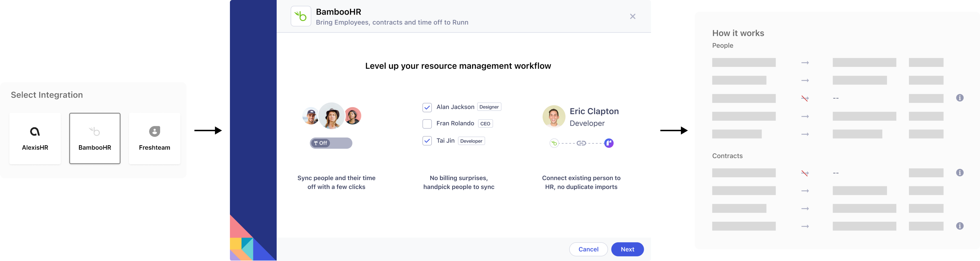
Task: Click 'Bring Employees, contracts and time off' subtitle
Action: [x=392, y=23]
